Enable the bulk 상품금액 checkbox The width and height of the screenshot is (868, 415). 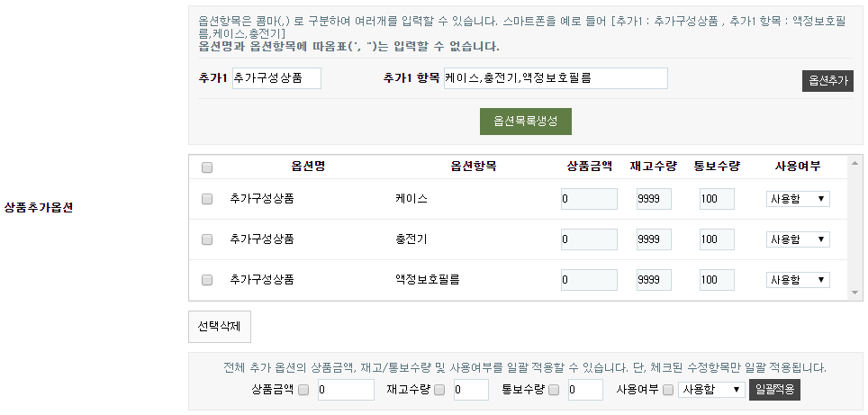[x=303, y=390]
